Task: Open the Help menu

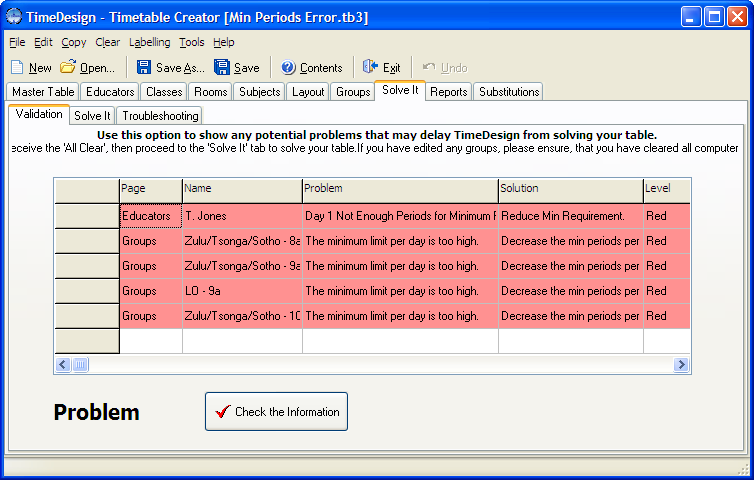Action: pos(224,42)
